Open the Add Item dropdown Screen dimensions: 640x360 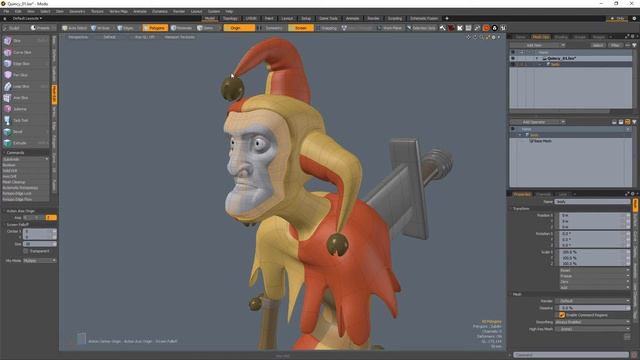(537, 45)
